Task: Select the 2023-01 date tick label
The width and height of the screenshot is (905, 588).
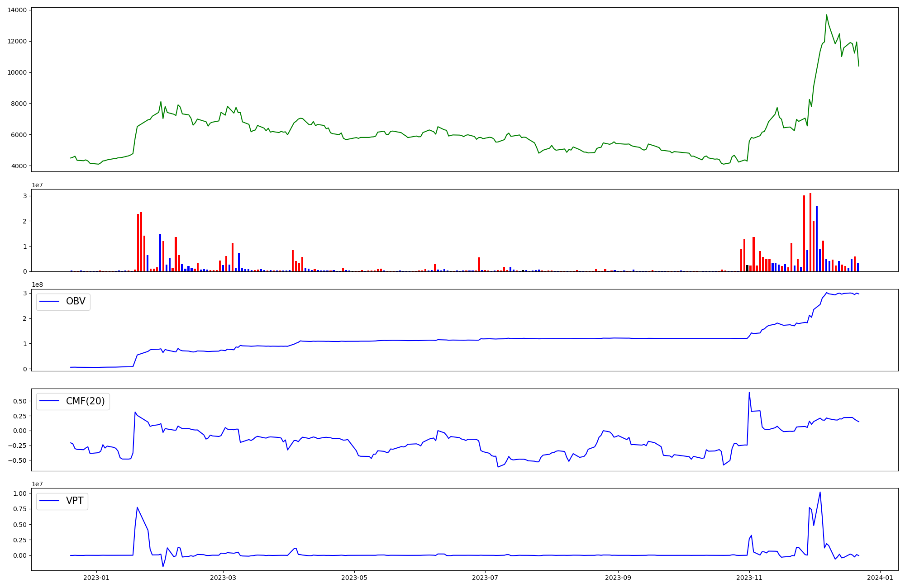Action: tap(96, 578)
